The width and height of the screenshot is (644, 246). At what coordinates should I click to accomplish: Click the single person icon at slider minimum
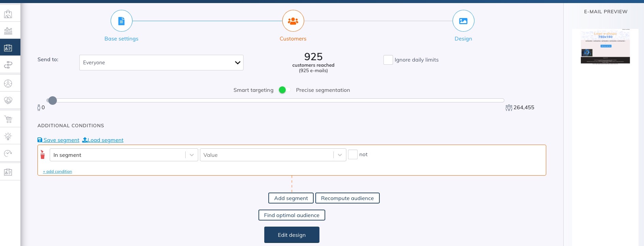(39, 108)
